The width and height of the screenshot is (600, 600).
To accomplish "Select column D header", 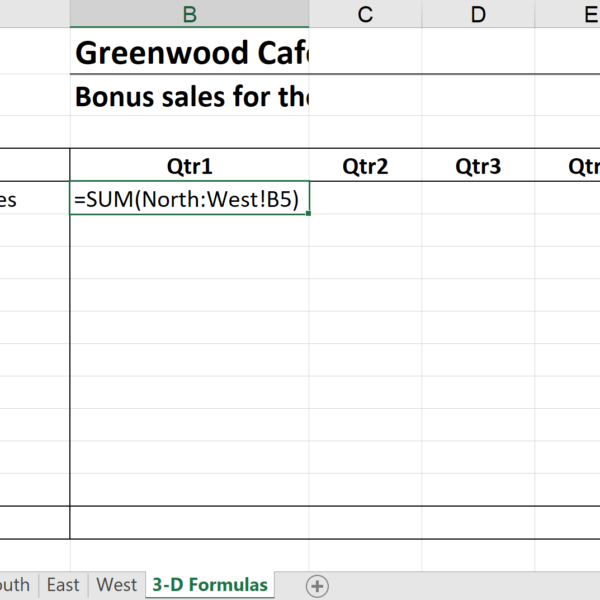I will click(478, 14).
